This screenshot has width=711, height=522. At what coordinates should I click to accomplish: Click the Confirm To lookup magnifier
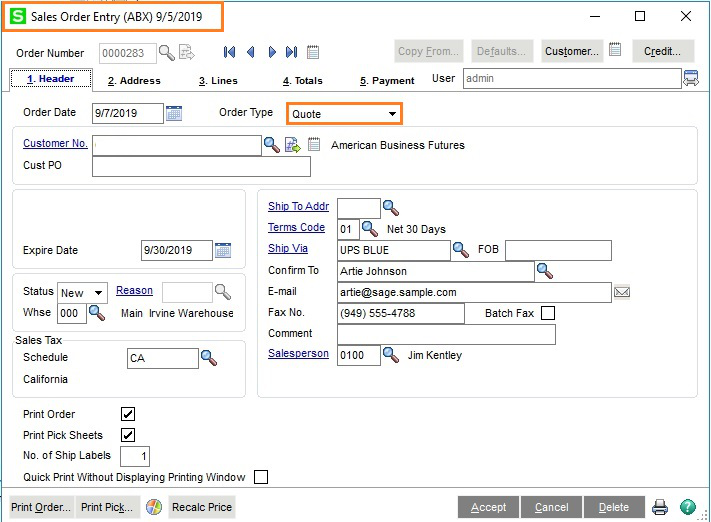pos(544,271)
